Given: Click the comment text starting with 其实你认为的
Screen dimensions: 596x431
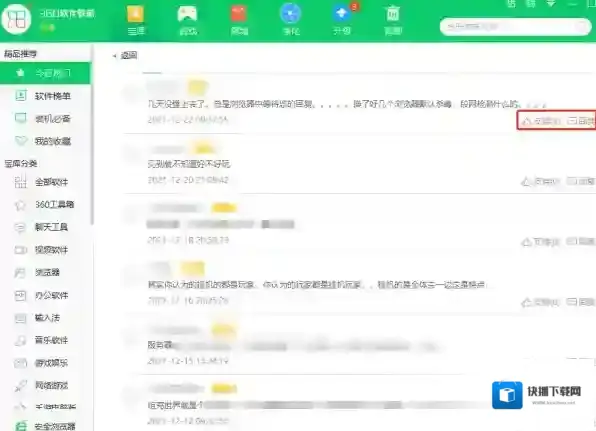Looking at the screenshot, I should pyautogui.click(x=316, y=285).
